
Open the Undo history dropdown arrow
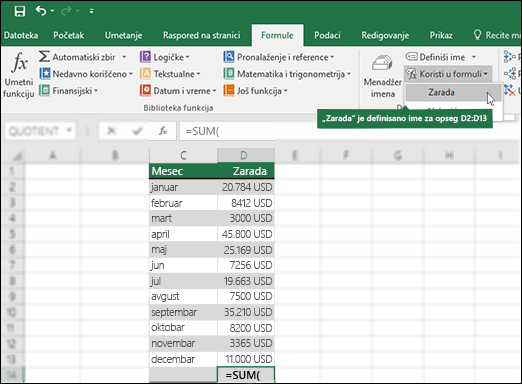pos(52,11)
